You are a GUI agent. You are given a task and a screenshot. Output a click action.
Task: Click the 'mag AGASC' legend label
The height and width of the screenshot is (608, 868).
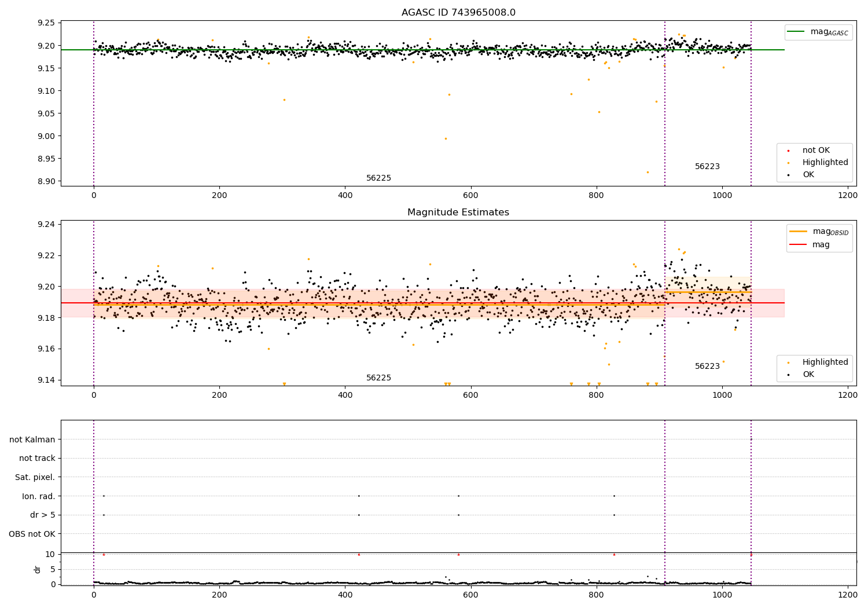pos(829,32)
